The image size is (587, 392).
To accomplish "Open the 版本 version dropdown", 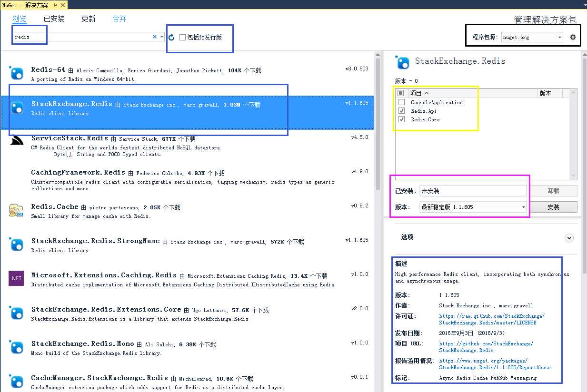I will [473, 207].
